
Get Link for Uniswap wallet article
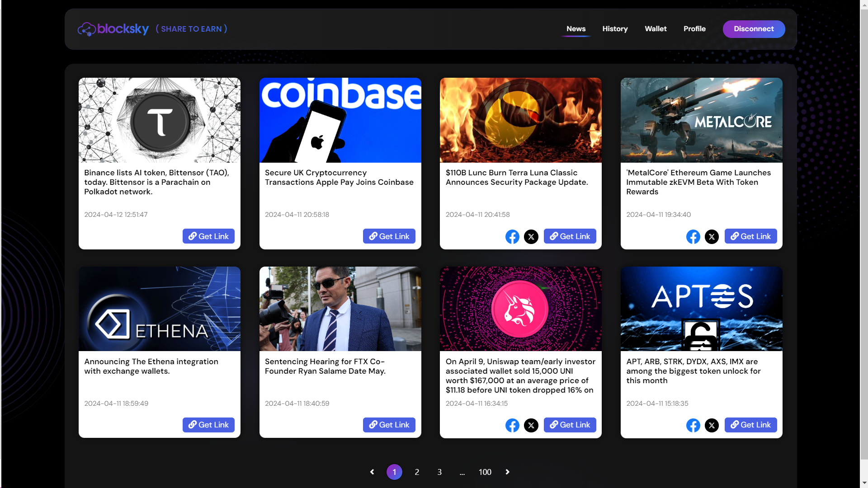[x=570, y=425]
